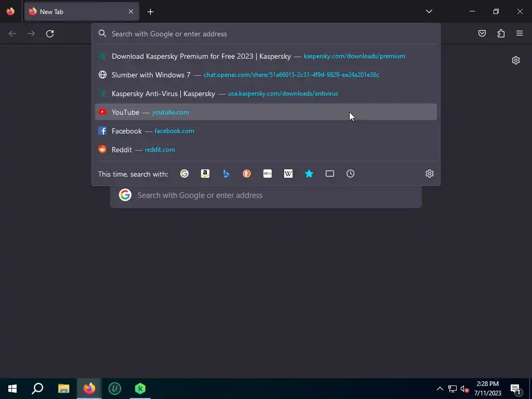Open the green U app in taskbar

pos(115,389)
